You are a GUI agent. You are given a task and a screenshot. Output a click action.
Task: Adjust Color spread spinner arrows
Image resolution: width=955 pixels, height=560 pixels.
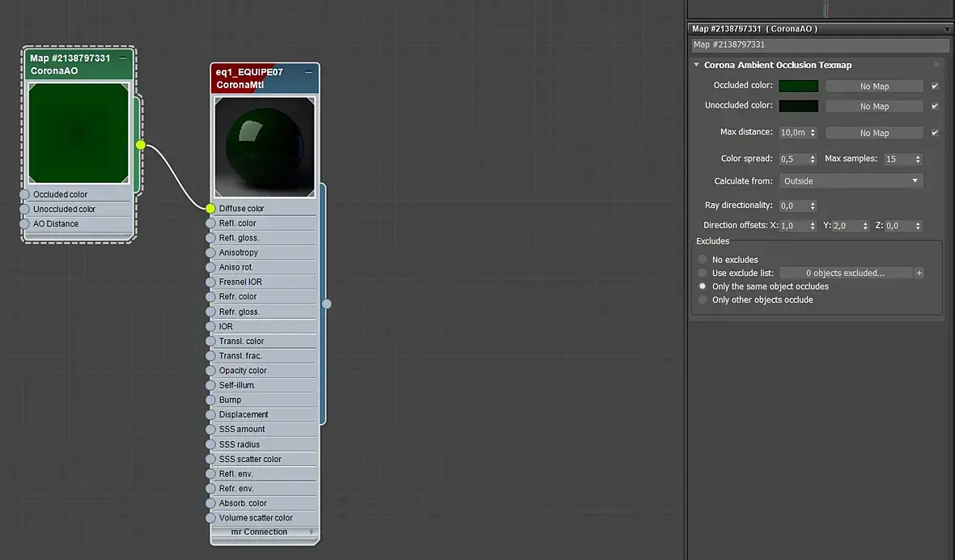pos(813,159)
